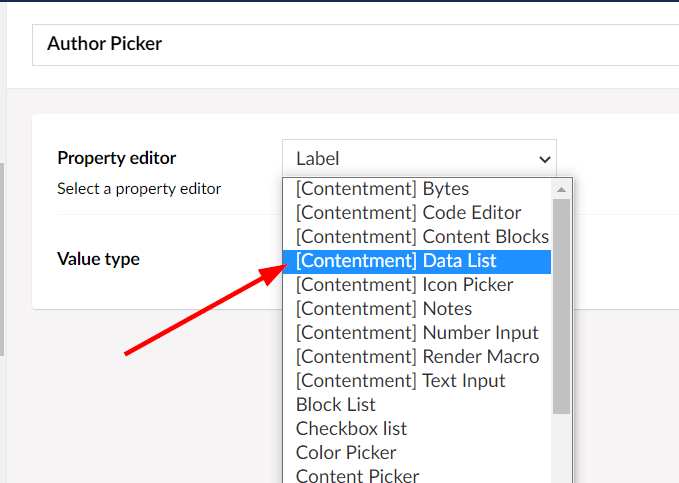This screenshot has height=483, width=679.
Task: Select [Contentment] Notes option
Action: point(417,309)
